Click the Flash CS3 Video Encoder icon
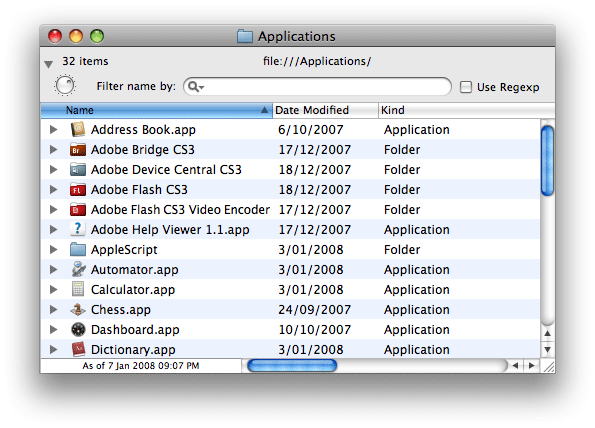This screenshot has width=595, height=428. pyautogui.click(x=78, y=209)
